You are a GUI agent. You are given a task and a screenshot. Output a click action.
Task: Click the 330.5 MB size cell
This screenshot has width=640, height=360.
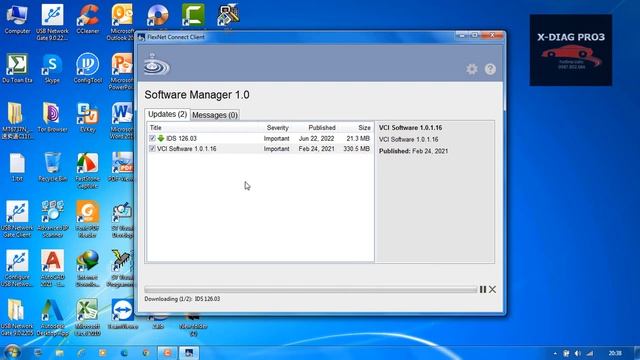(356, 149)
